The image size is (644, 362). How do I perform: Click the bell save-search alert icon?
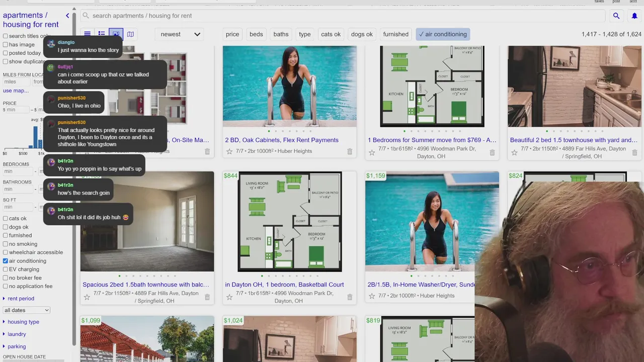(634, 16)
